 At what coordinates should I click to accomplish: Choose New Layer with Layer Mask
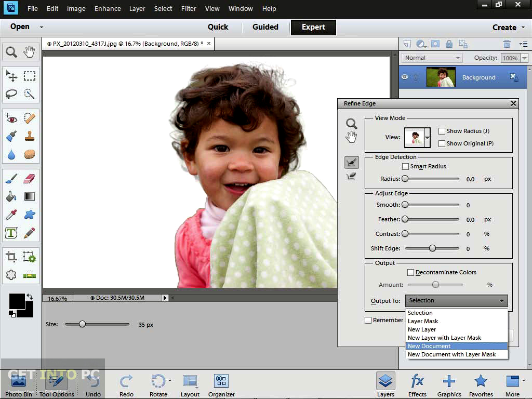pyautogui.click(x=456, y=338)
